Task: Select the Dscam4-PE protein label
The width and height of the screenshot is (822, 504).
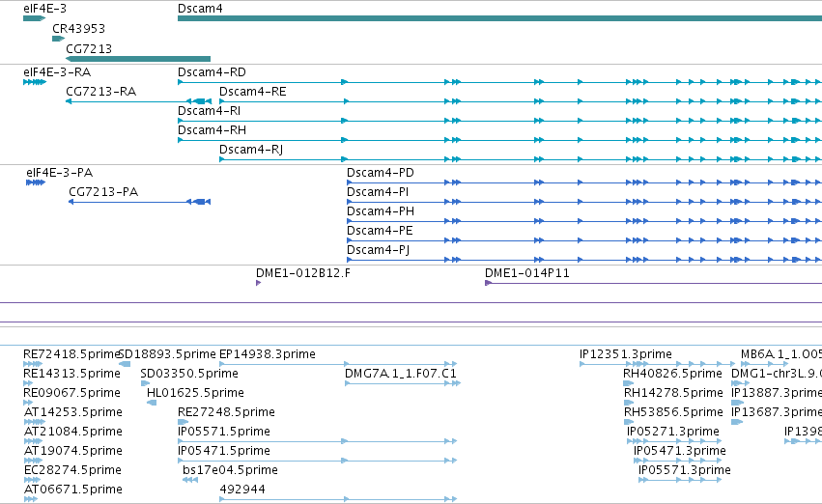Action: coord(380,231)
